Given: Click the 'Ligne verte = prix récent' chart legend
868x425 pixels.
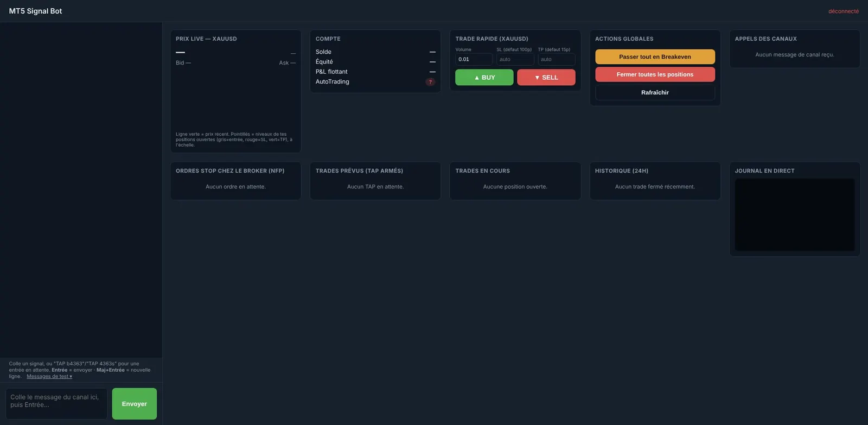Looking at the screenshot, I should point(234,139).
